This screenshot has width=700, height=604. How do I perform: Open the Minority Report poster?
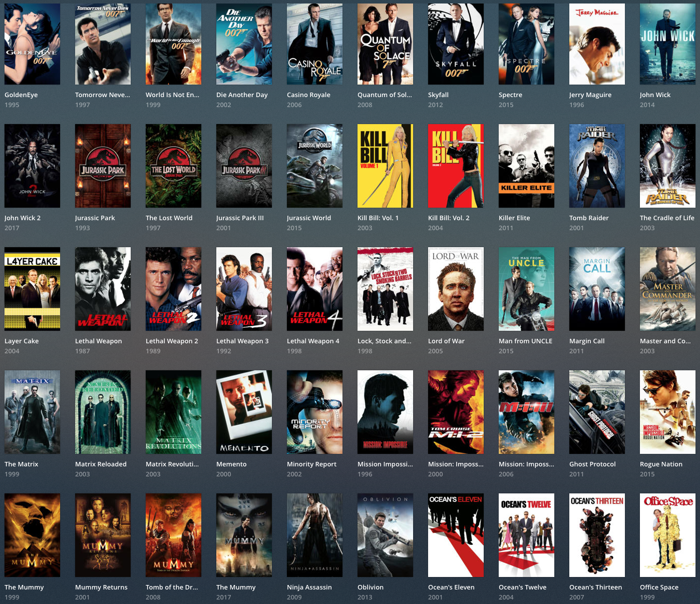click(x=314, y=412)
